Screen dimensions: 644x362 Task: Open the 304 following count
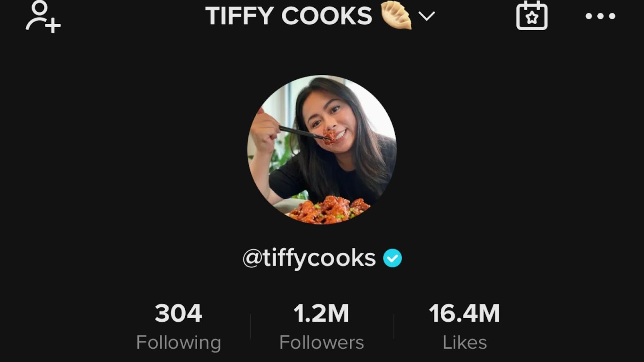point(178,313)
